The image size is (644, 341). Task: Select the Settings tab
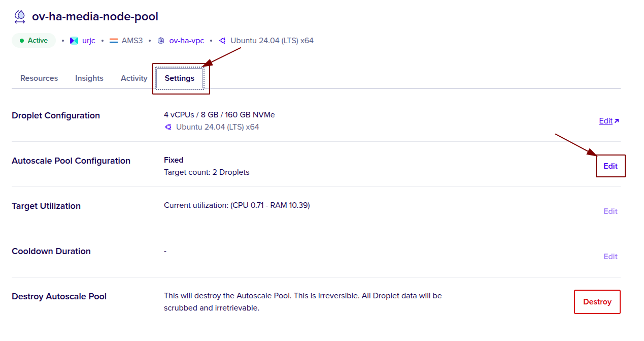coord(179,78)
